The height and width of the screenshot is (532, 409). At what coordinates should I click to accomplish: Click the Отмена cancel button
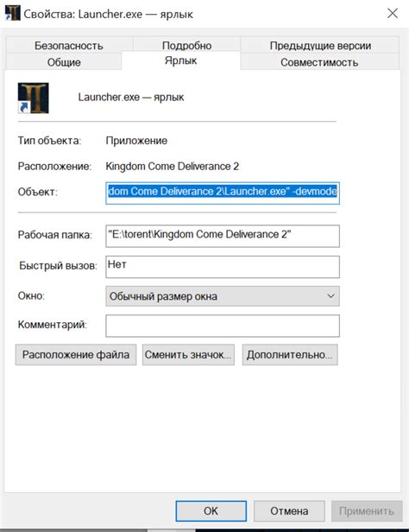point(289,511)
